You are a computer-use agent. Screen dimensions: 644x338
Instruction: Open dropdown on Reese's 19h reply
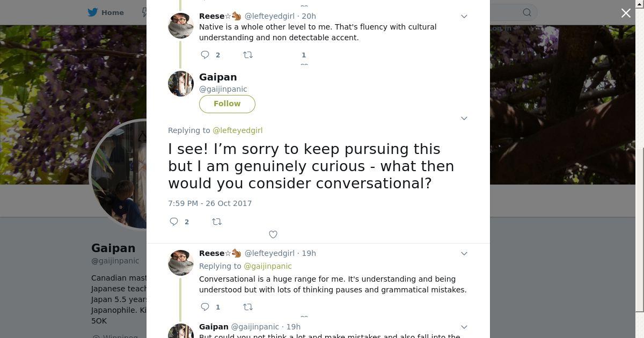click(x=464, y=254)
